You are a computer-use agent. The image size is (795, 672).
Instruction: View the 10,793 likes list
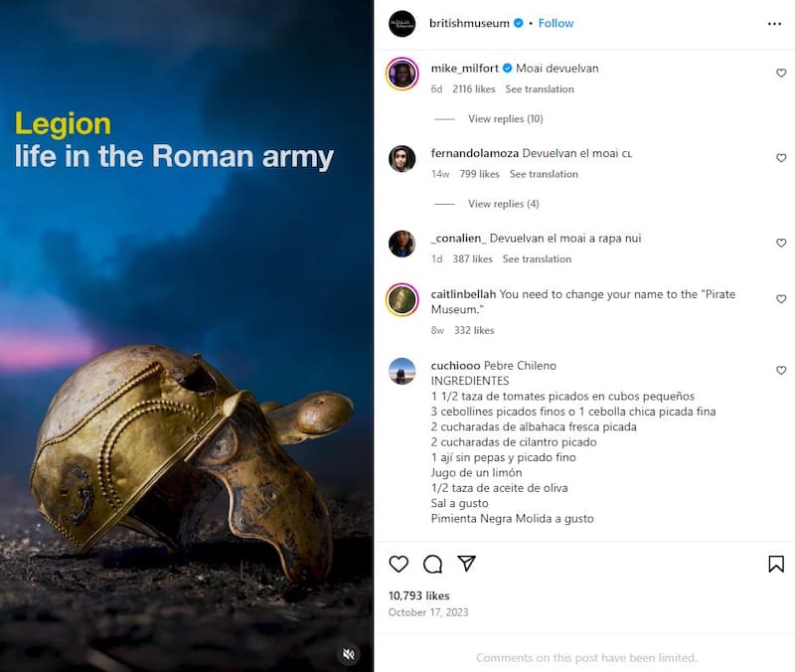point(418,595)
